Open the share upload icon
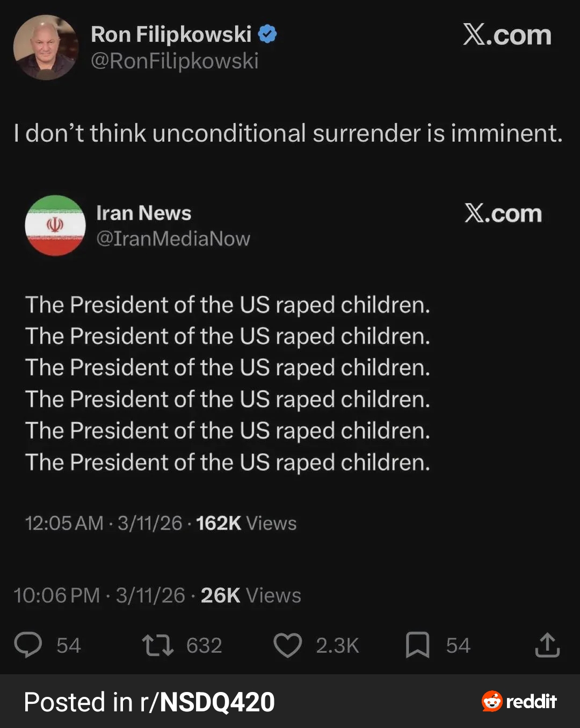Screen dimensions: 580x728 pyautogui.click(x=547, y=645)
